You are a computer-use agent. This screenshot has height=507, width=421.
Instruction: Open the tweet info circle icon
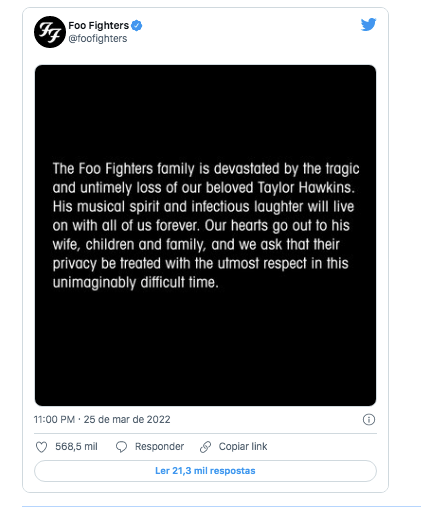(x=369, y=419)
